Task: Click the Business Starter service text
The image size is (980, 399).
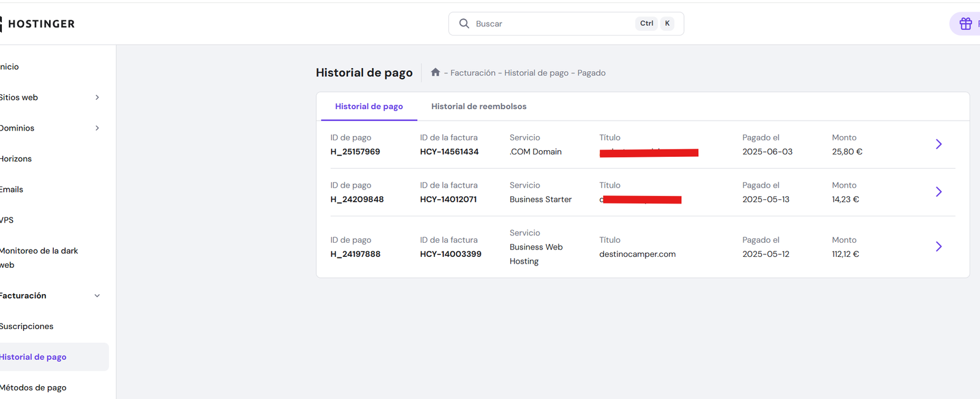Action: [x=541, y=199]
